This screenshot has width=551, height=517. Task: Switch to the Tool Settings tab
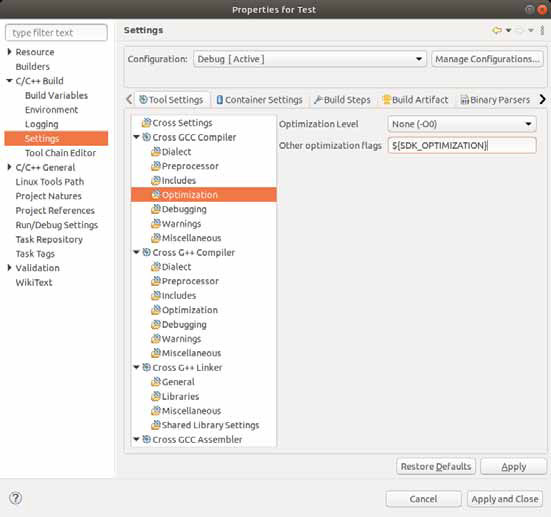coord(171,100)
